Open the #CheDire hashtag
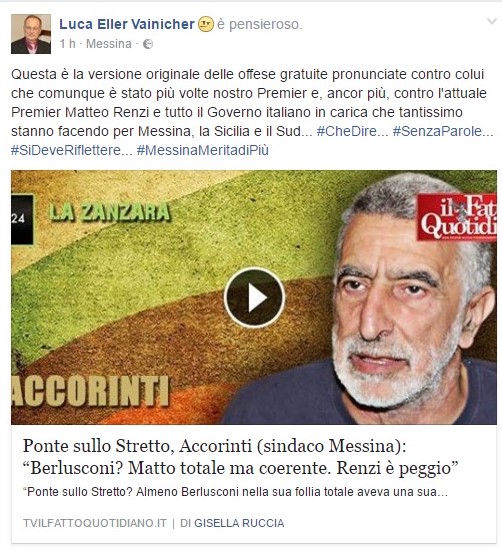Image resolution: width=502 pixels, height=553 pixels. (352, 131)
